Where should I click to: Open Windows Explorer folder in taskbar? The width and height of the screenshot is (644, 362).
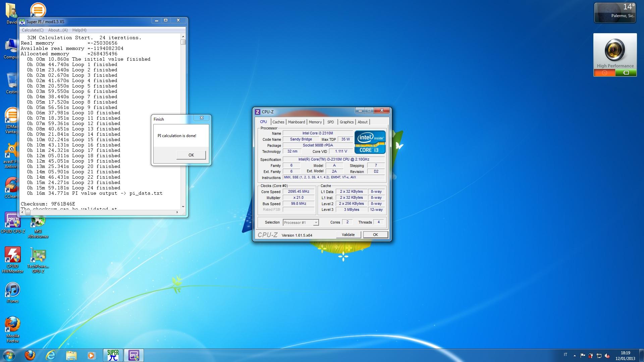click(71, 355)
